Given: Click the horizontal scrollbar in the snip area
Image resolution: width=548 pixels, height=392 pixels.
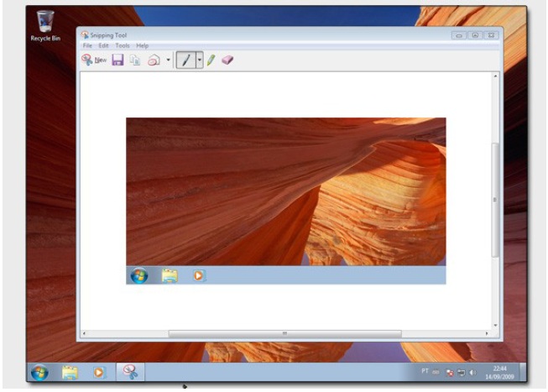Looking at the screenshot, I should pos(284,333).
